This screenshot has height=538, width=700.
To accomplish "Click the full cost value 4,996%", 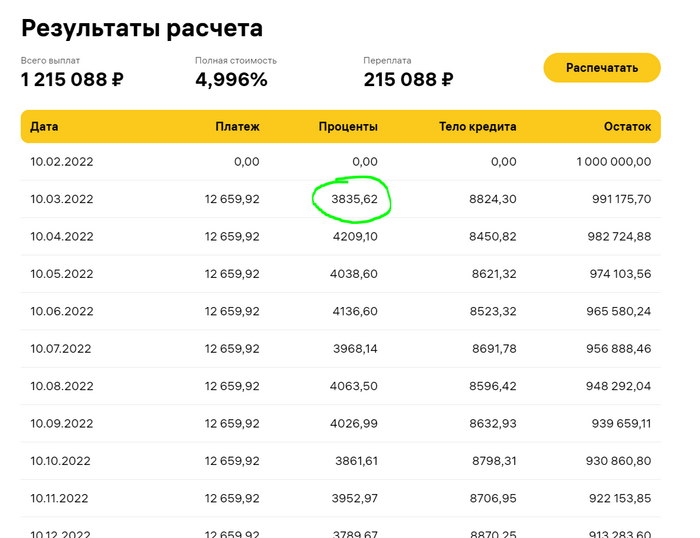I will 231,80.
